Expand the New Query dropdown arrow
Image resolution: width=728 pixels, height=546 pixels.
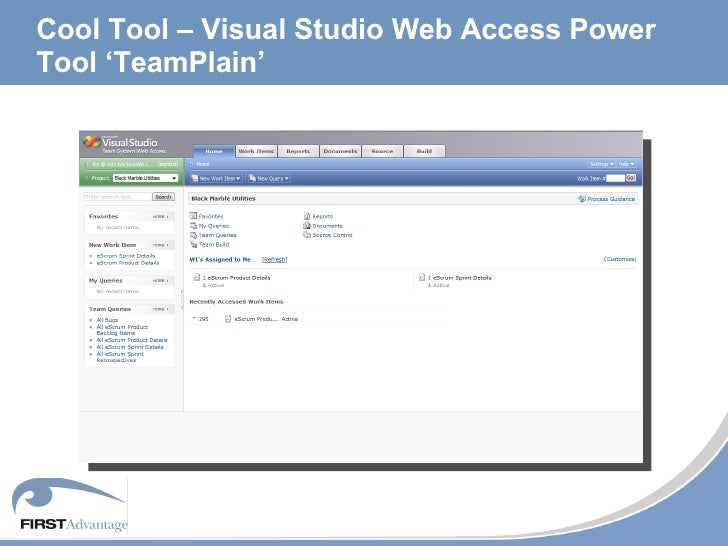tap(286, 179)
